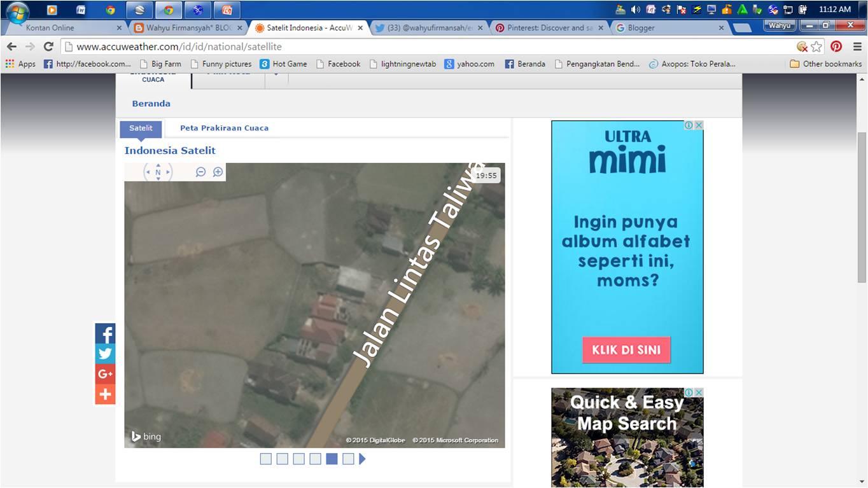The width and height of the screenshot is (868, 488).
Task: Open Big Farm bookmark
Action: click(x=160, y=64)
